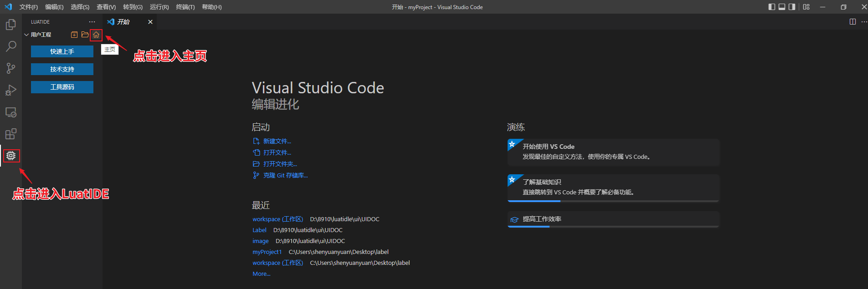The width and height of the screenshot is (868, 289).
Task: Click the 克隆 Git 存储库 link
Action: coord(285,175)
